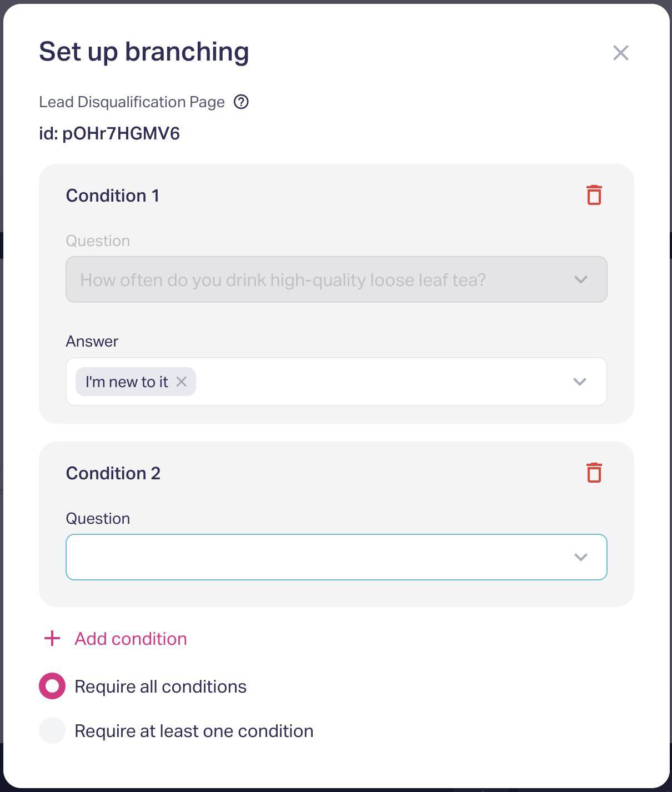Image resolution: width=672 pixels, height=792 pixels.
Task: Enable Require at least one condition radio
Action: 52,731
